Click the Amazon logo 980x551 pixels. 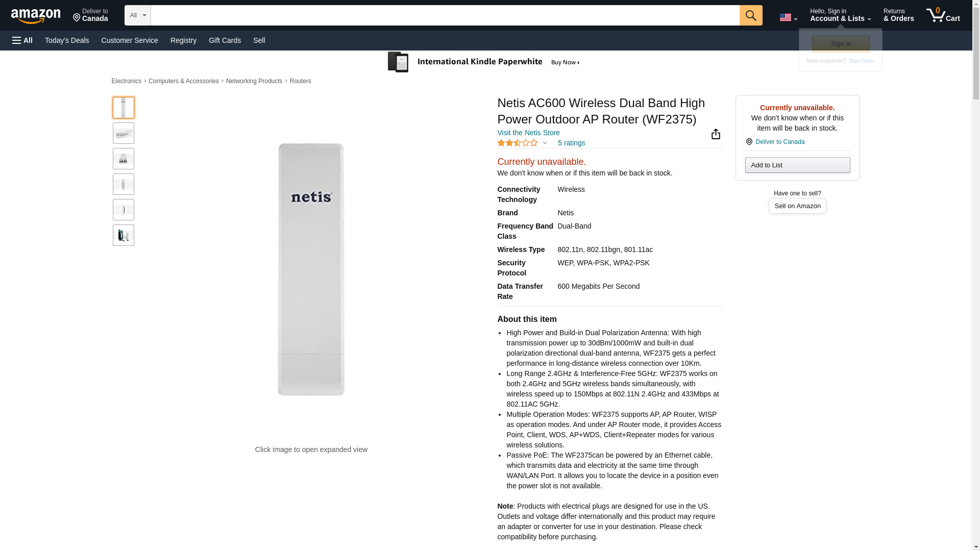pos(36,16)
